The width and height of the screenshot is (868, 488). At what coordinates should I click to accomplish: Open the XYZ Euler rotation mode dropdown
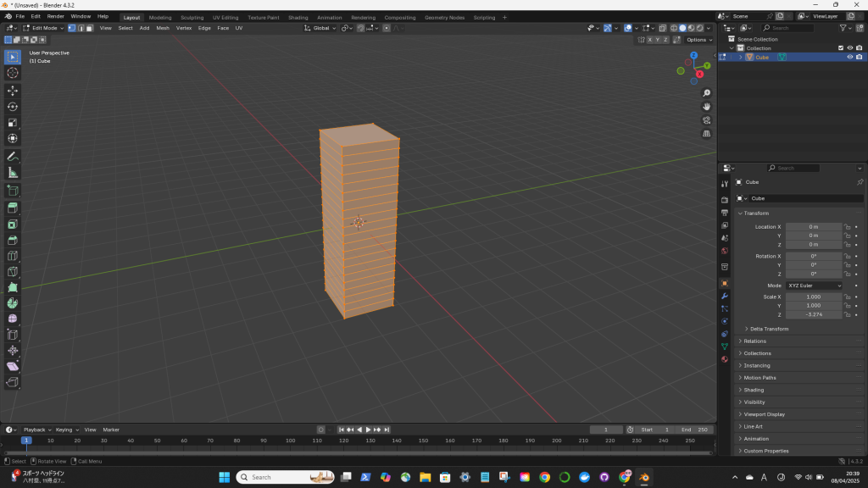click(x=814, y=286)
